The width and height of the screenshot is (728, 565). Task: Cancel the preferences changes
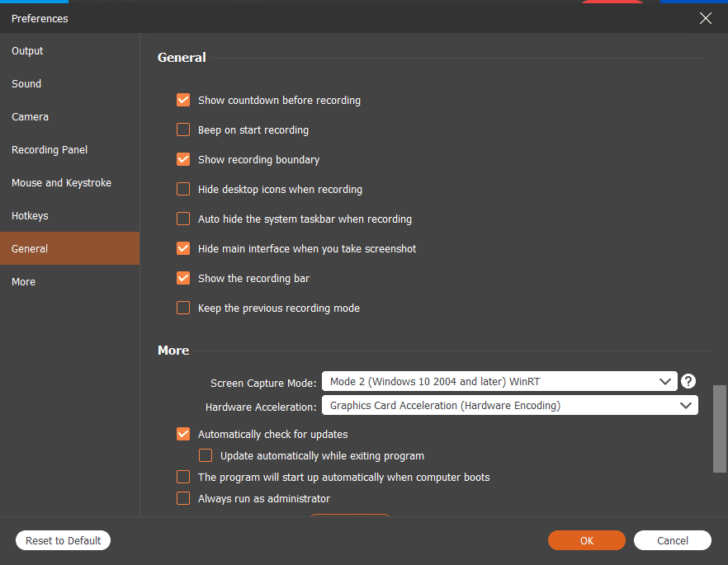[672, 540]
